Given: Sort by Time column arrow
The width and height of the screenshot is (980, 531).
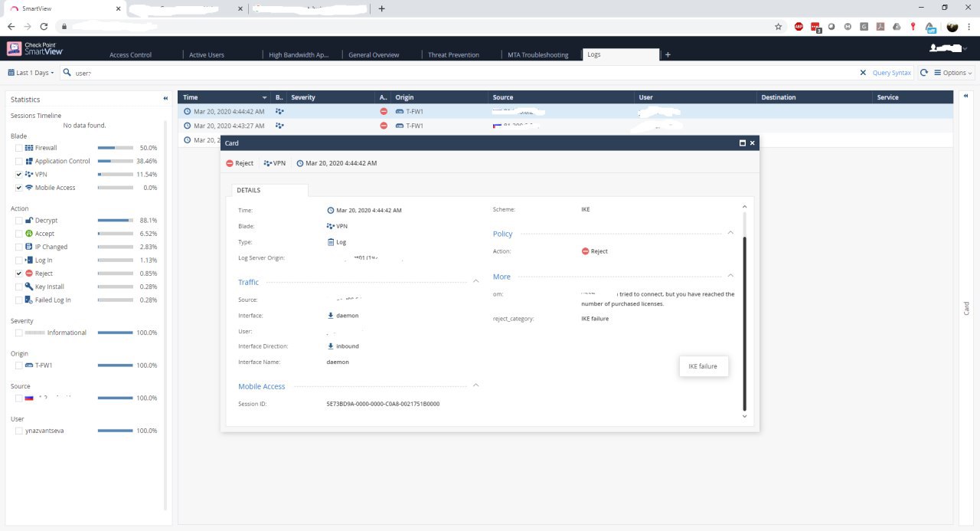Looking at the screenshot, I should pyautogui.click(x=265, y=98).
